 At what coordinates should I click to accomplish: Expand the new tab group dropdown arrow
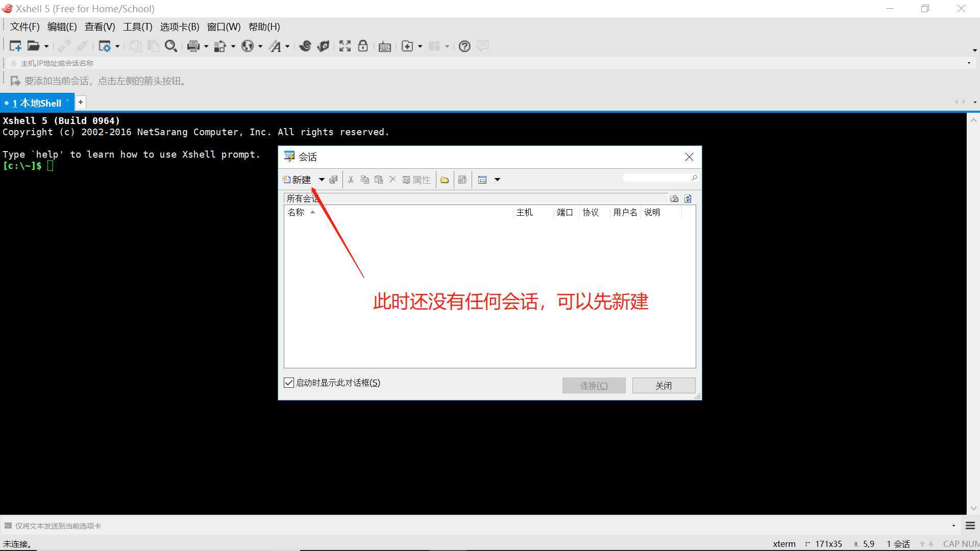click(420, 46)
